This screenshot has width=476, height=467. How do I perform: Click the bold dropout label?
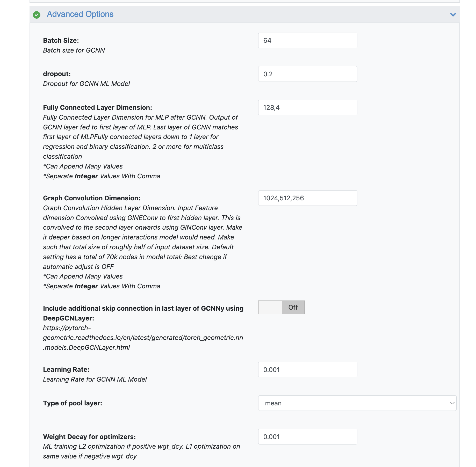57,74
